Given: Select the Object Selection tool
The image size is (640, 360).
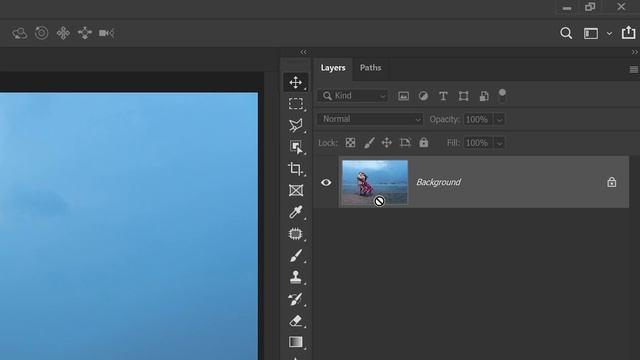Looking at the screenshot, I should 296,147.
